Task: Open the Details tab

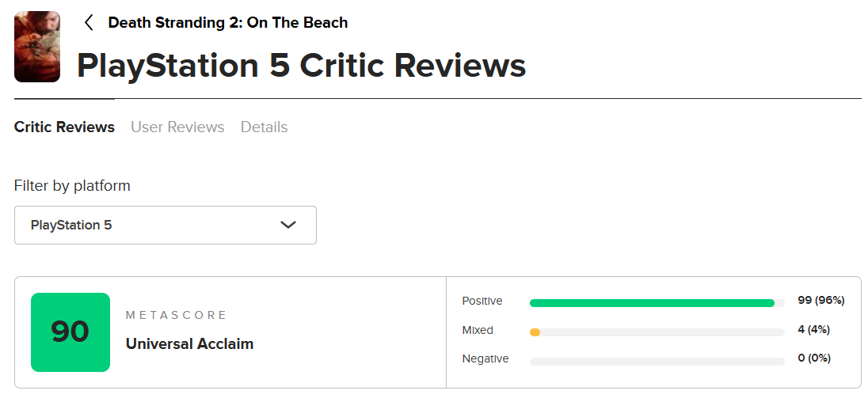Action: pyautogui.click(x=264, y=127)
